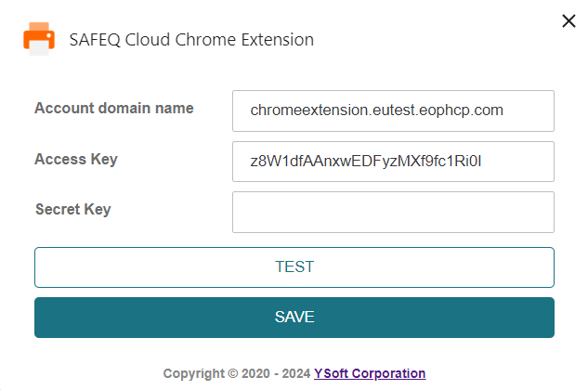Click the "Secret Key" label
588x390 pixels.
(72, 209)
